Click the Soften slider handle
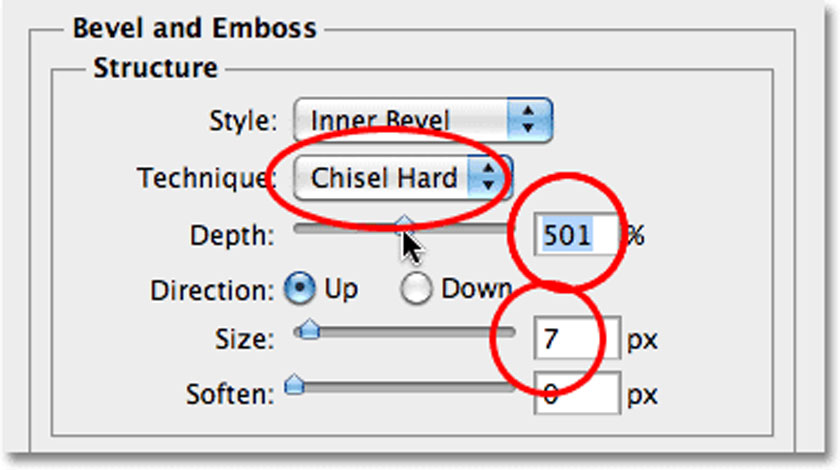This screenshot has width=840, height=470. [x=294, y=385]
